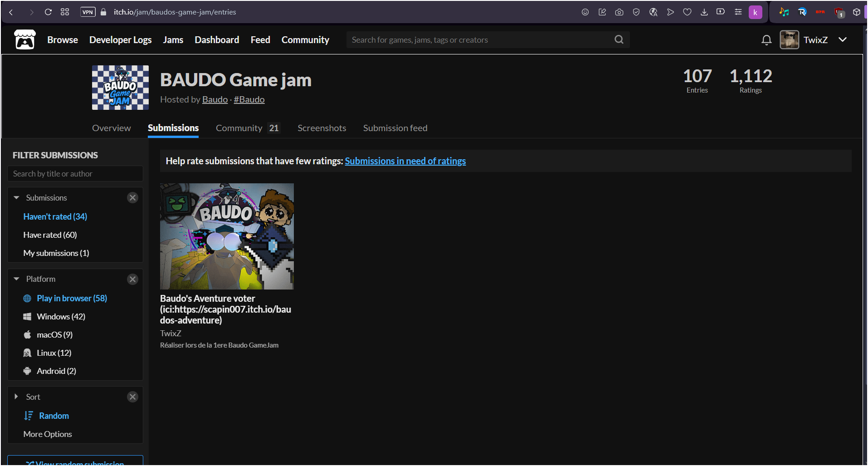The width and height of the screenshot is (868, 466).
Task: Open the red shield extension with badge
Action: [x=839, y=12]
